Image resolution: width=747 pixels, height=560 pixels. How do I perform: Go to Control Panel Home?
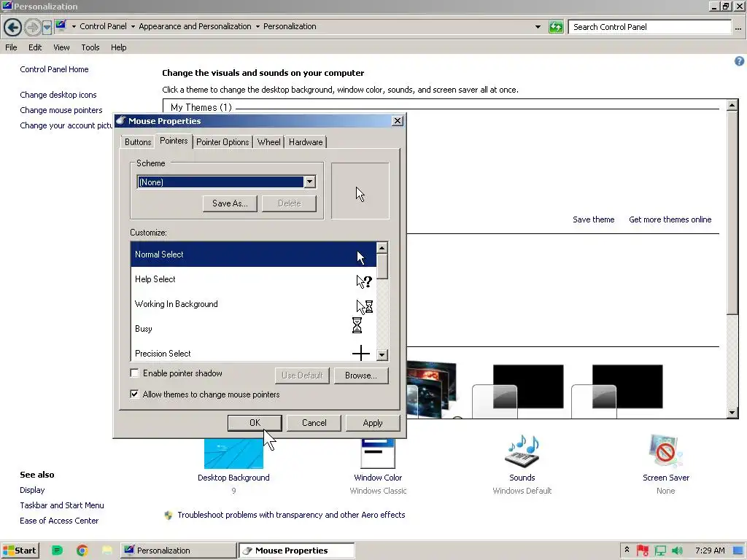pos(54,69)
